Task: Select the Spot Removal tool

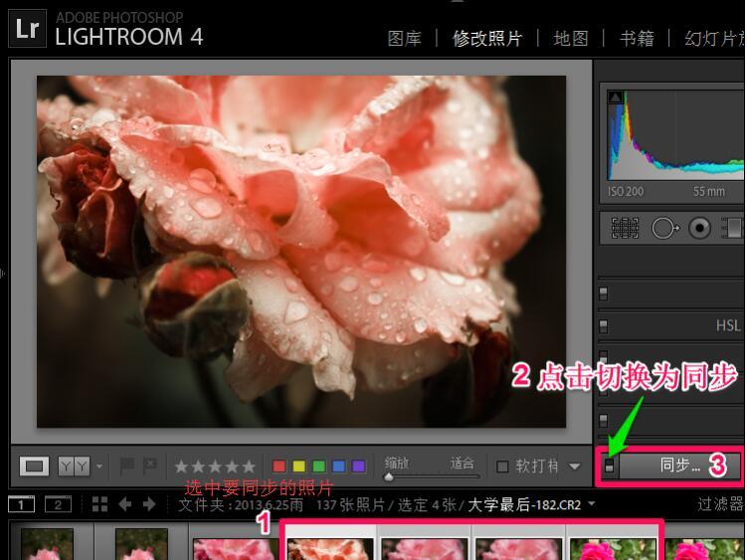Action: 665,229
